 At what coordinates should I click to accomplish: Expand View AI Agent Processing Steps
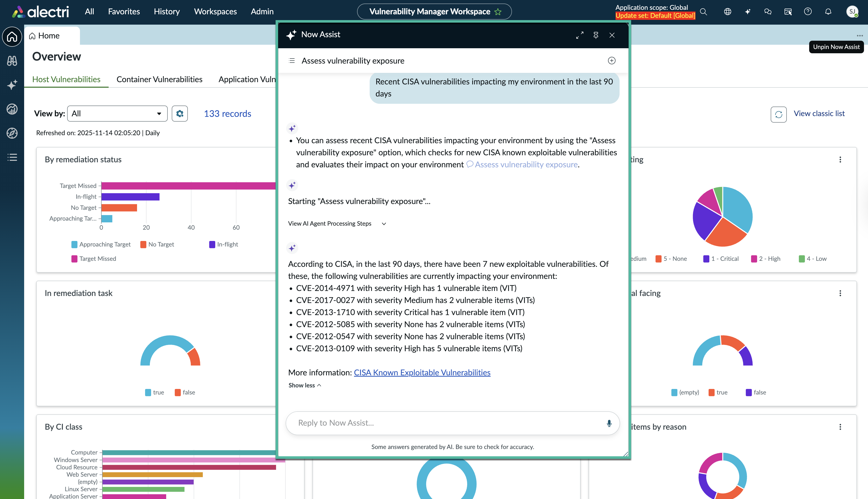click(x=337, y=223)
